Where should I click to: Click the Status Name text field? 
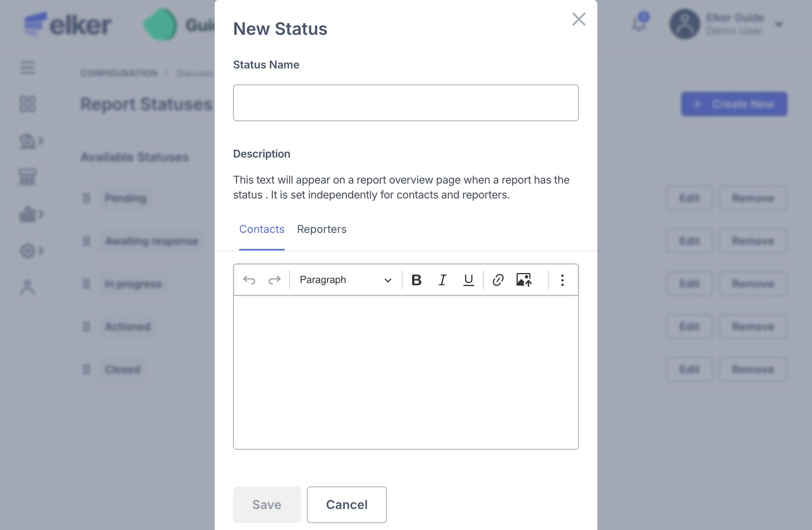tap(406, 103)
